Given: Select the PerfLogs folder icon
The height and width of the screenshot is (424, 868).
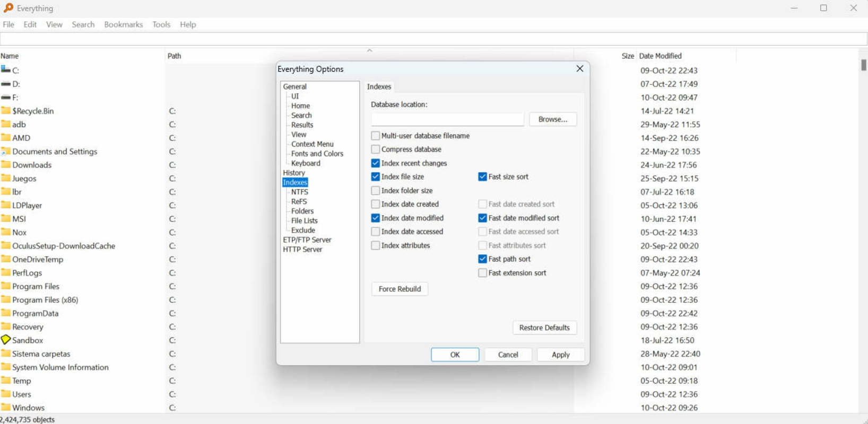Looking at the screenshot, I should (x=6, y=272).
